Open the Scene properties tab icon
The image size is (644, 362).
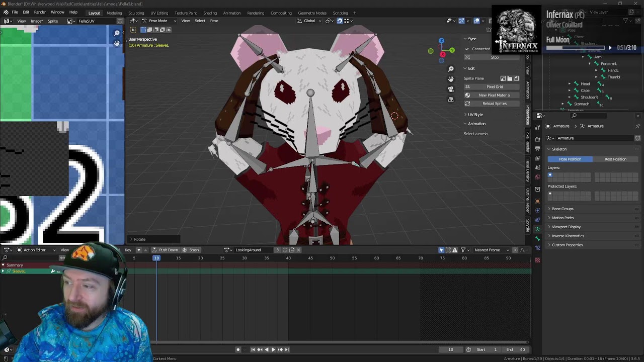[x=537, y=168]
